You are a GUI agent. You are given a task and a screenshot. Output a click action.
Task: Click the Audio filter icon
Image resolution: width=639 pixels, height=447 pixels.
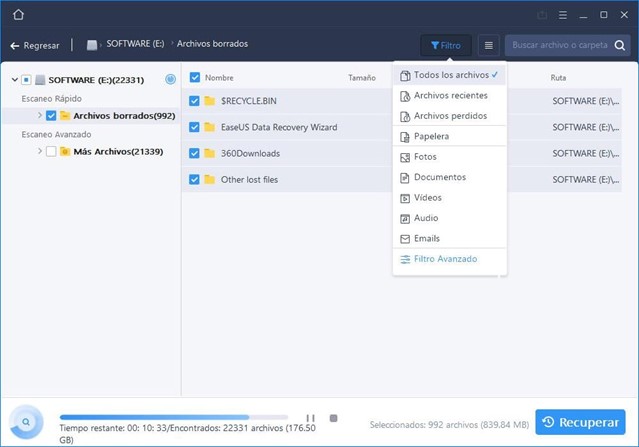click(405, 218)
